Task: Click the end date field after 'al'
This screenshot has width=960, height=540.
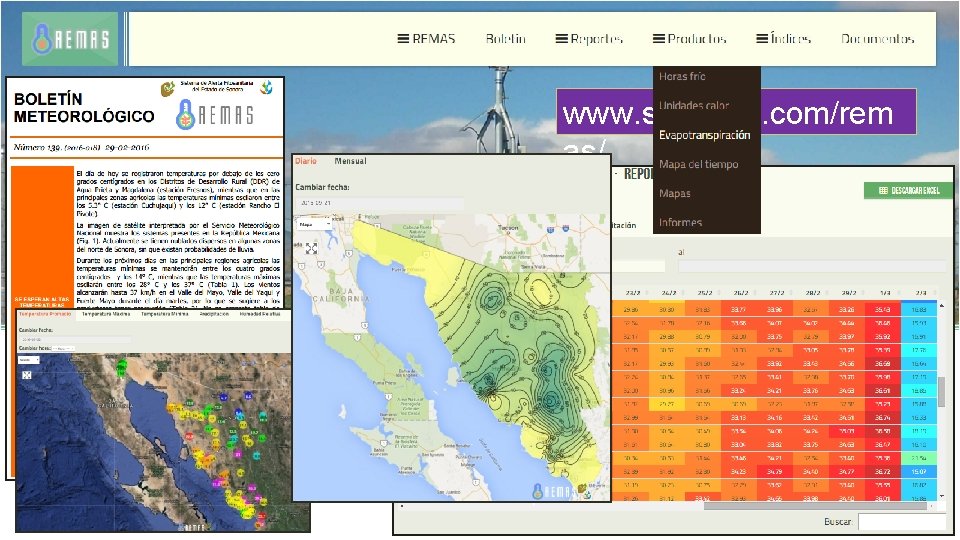Action: (x=812, y=266)
